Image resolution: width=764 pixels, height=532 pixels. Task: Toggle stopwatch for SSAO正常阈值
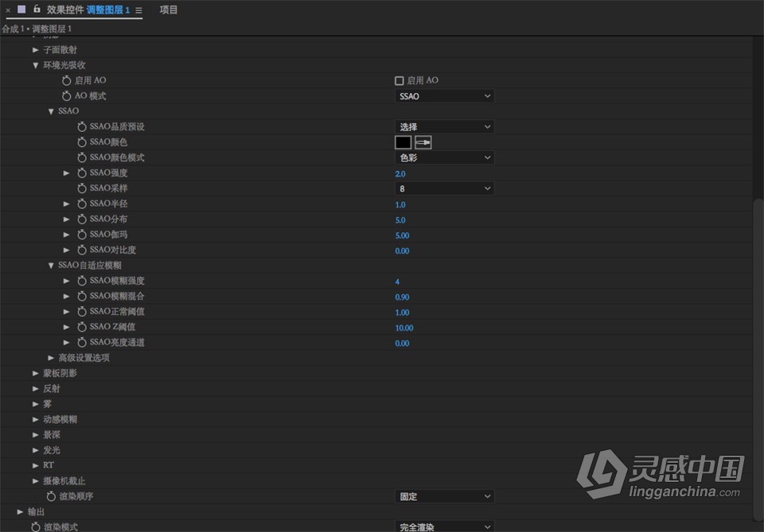(82, 312)
